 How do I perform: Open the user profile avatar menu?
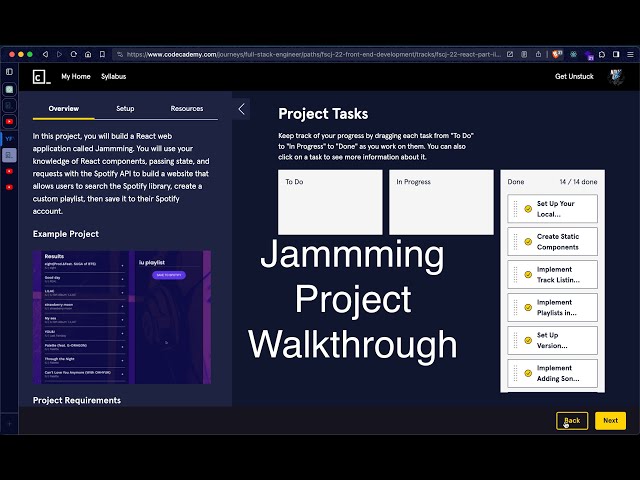click(616, 76)
